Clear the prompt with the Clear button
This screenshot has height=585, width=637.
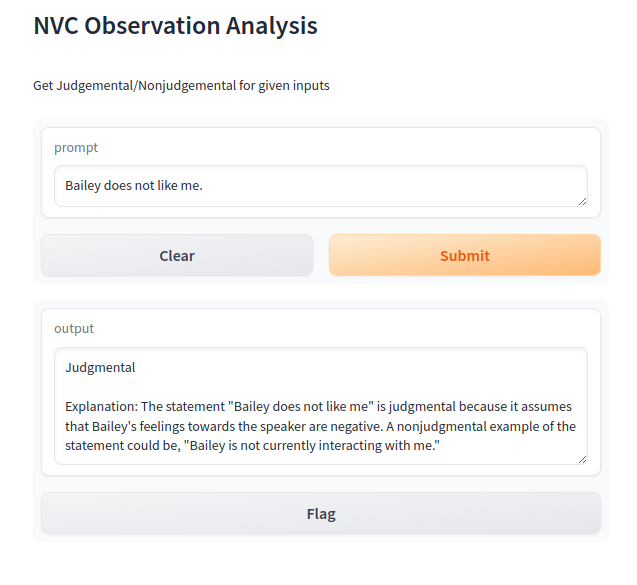click(177, 255)
